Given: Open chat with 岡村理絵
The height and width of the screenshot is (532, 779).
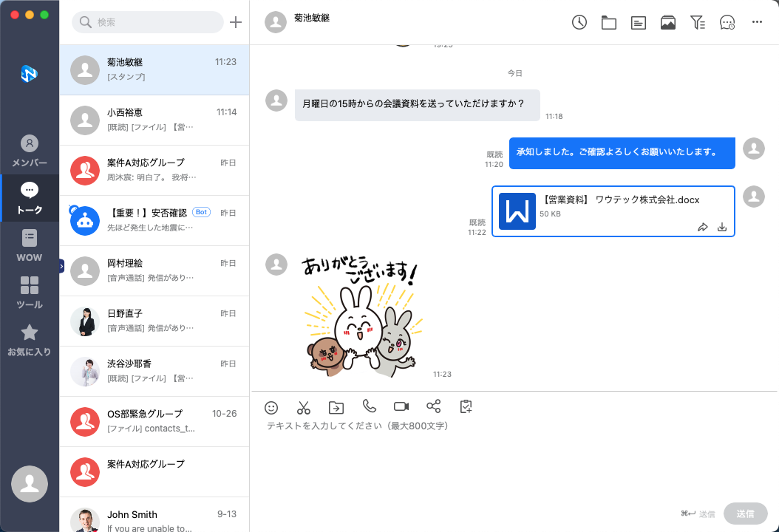Looking at the screenshot, I should 154,270.
